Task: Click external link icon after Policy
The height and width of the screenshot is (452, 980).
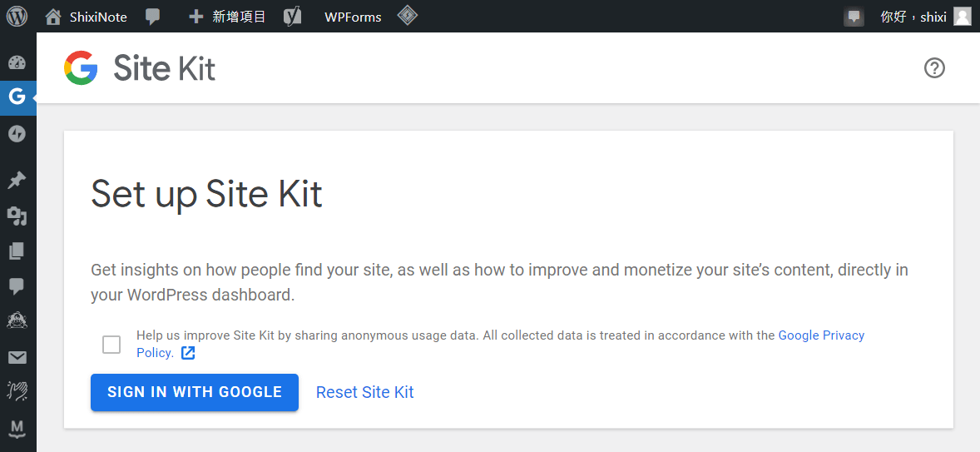Action: click(188, 353)
